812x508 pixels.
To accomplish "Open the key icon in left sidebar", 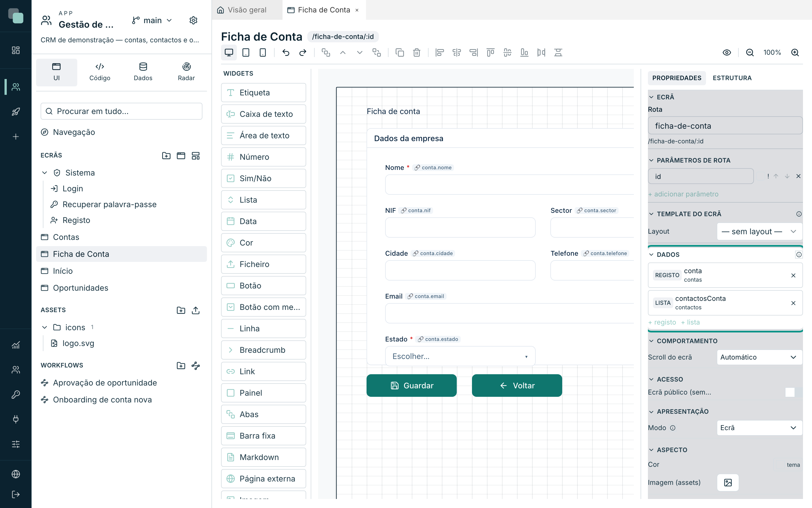I will (x=16, y=395).
